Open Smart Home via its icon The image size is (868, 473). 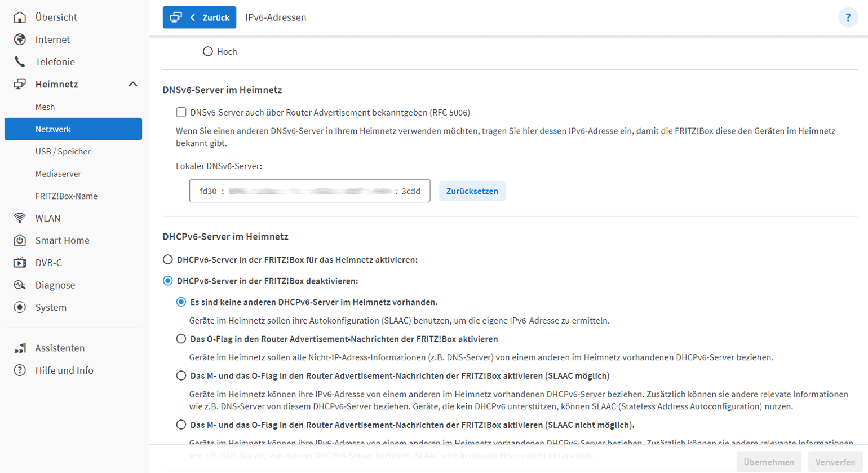[20, 241]
